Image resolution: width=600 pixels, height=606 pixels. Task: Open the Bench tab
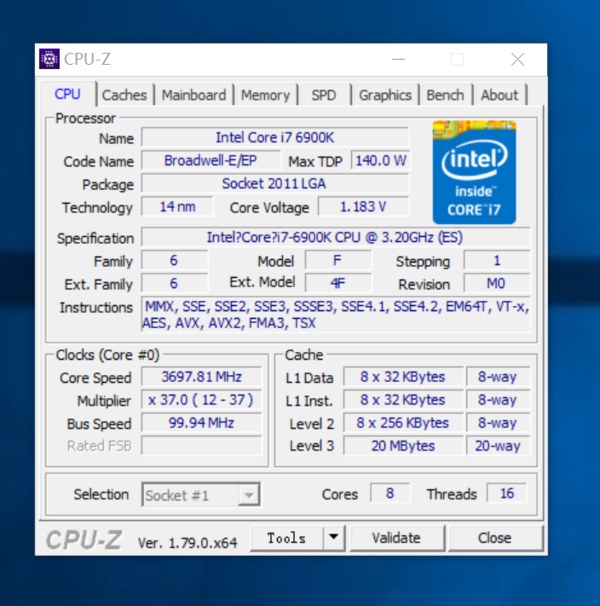[x=445, y=95]
